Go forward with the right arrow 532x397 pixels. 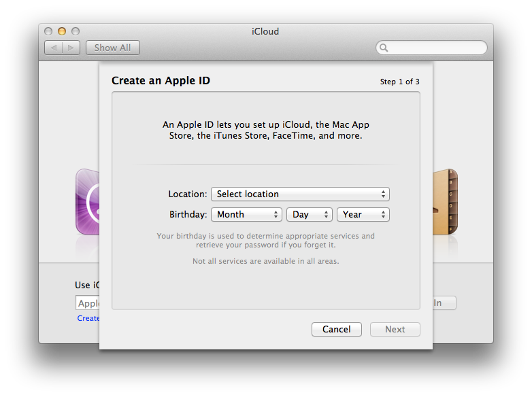point(71,48)
